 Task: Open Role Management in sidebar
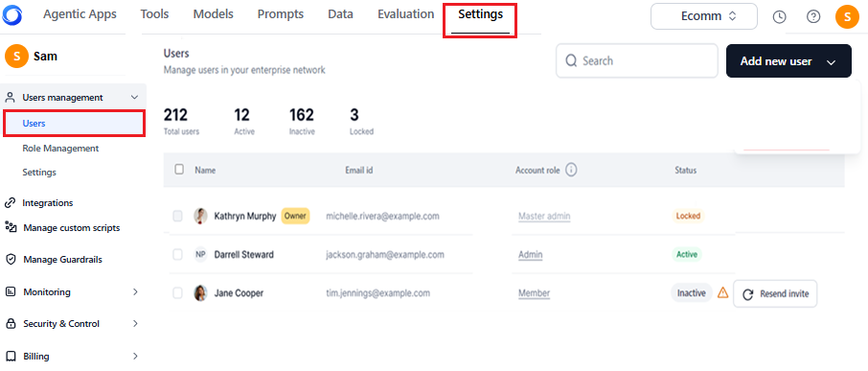[60, 149]
